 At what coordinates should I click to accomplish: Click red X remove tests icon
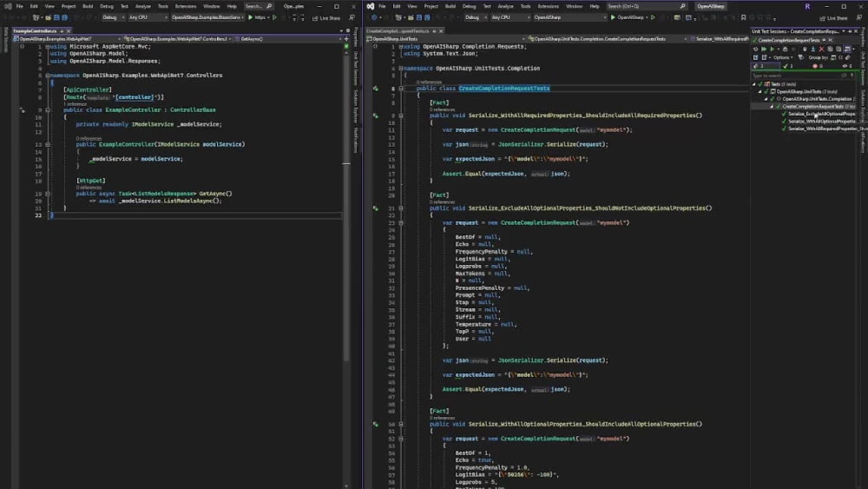(x=821, y=50)
